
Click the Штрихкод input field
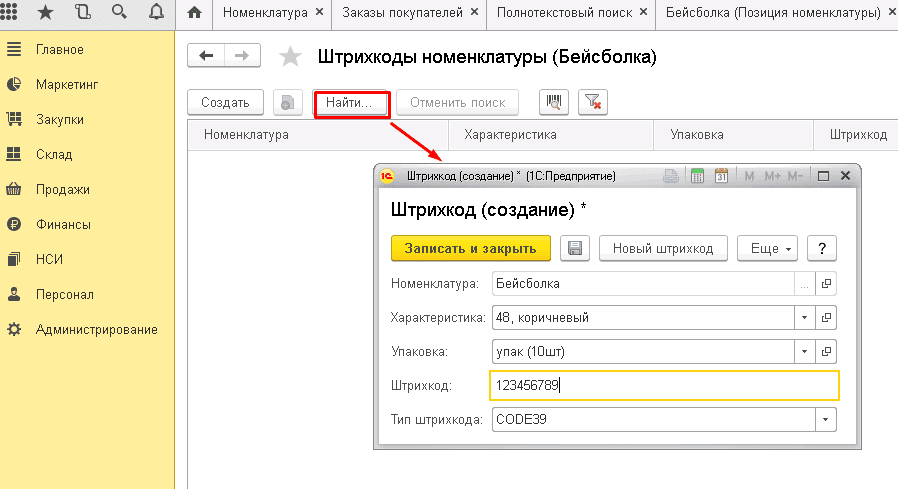663,386
